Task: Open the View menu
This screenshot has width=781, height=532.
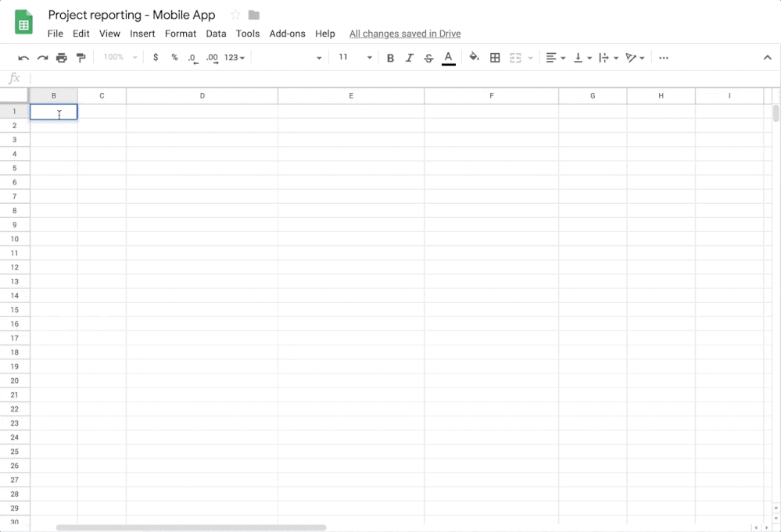Action: [x=109, y=34]
